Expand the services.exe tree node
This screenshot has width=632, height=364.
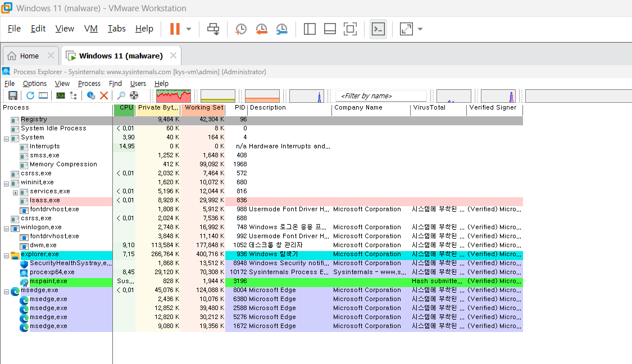(15, 193)
